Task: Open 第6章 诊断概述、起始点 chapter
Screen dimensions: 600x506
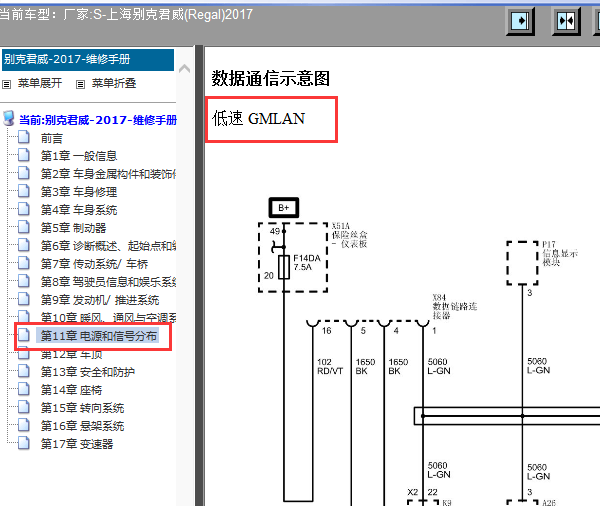Action: coord(108,246)
